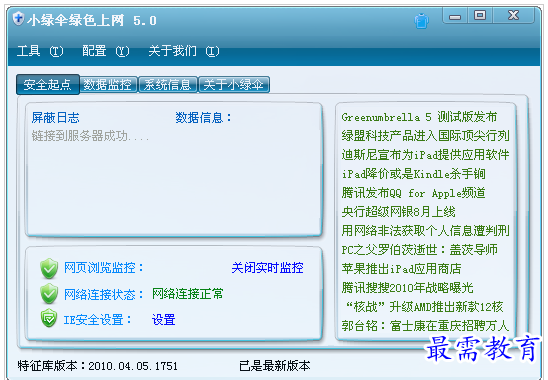Click the 设置 link for IE security
The height and width of the screenshot is (380, 548).
click(164, 320)
